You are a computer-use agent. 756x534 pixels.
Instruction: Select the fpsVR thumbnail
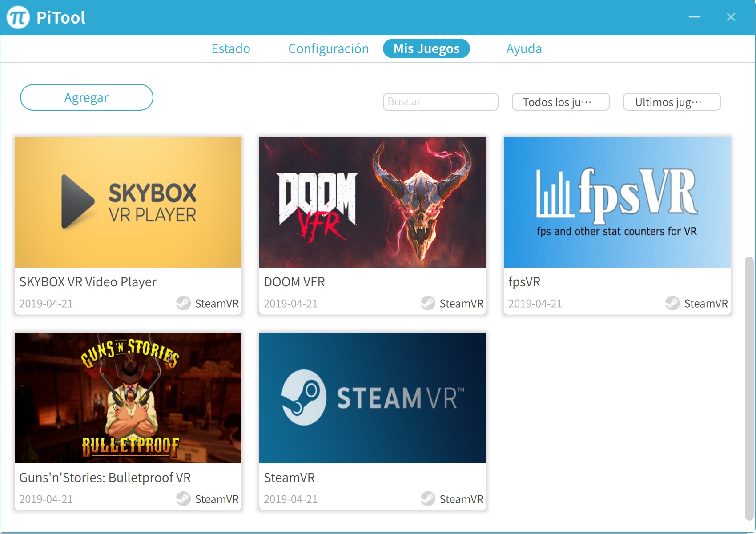[617, 202]
